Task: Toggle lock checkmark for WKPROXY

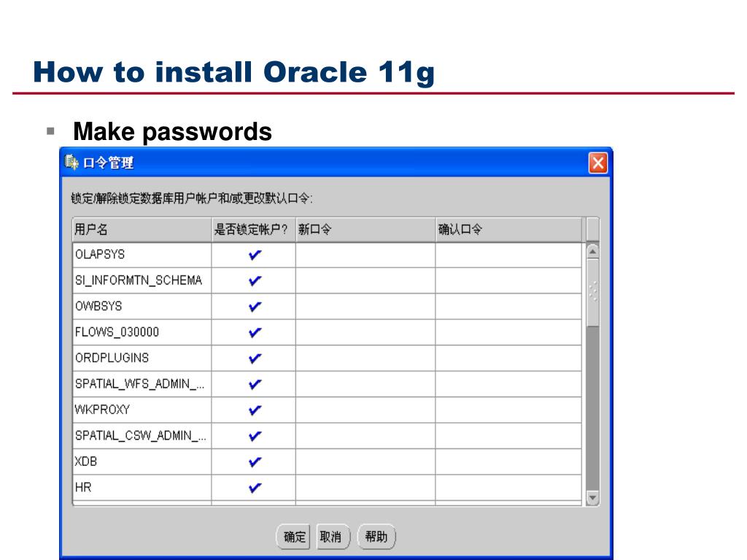Action: click(255, 411)
